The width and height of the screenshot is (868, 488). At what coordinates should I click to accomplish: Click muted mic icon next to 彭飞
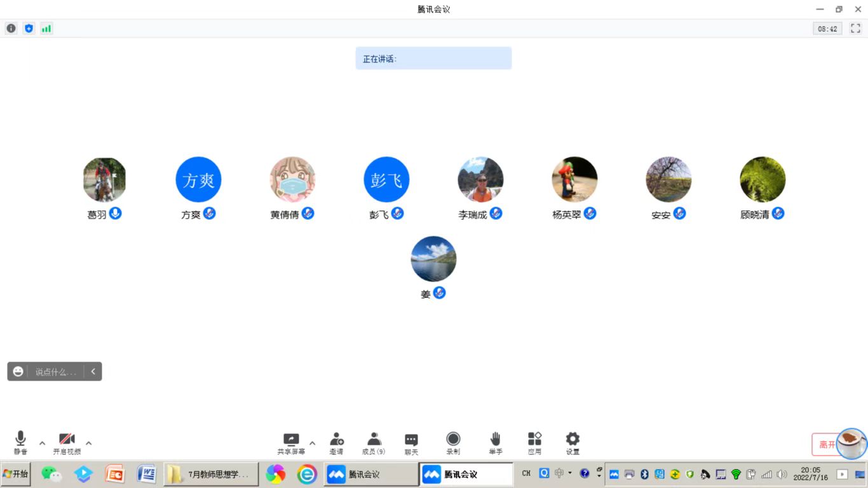[397, 213]
